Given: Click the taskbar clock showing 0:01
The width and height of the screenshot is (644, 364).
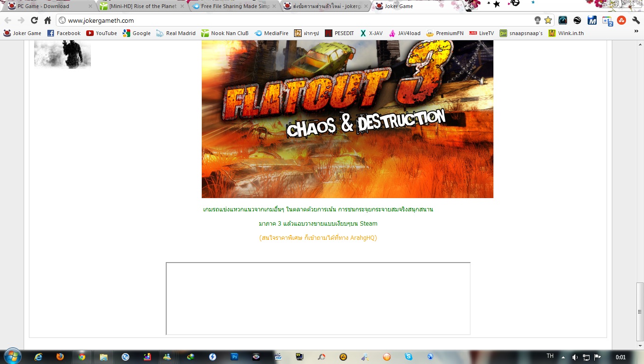Looking at the screenshot, I should pyautogui.click(x=621, y=357).
